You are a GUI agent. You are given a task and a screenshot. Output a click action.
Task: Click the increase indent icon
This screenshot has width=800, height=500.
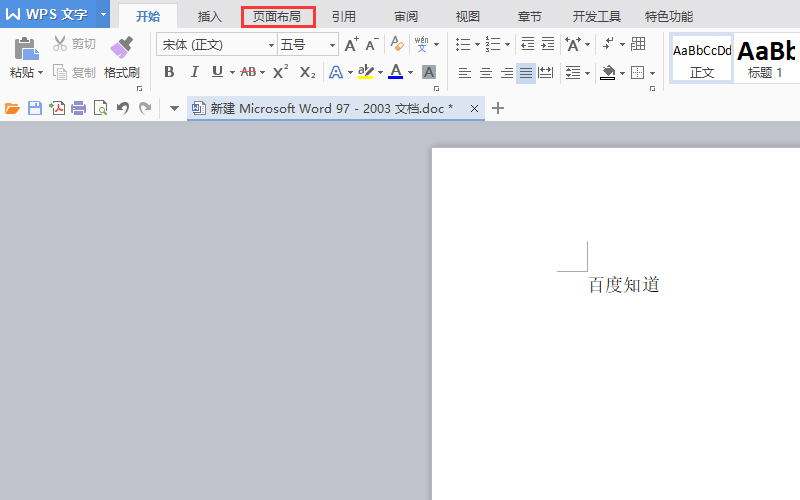coord(547,44)
